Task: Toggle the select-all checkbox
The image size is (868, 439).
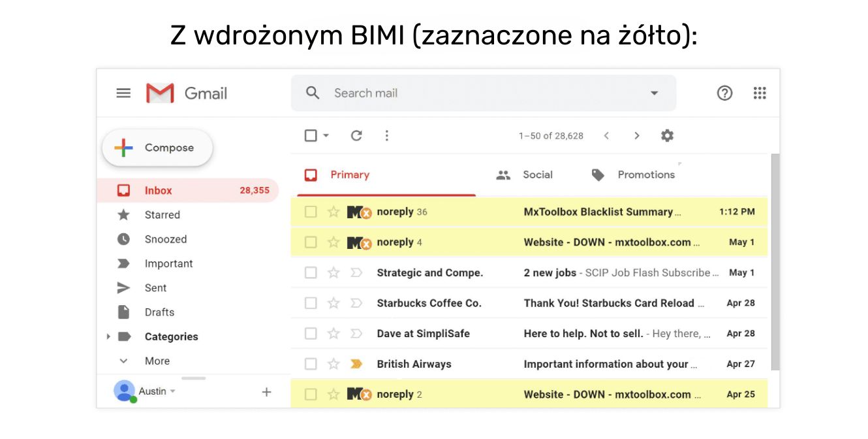Action: pyautogui.click(x=311, y=135)
